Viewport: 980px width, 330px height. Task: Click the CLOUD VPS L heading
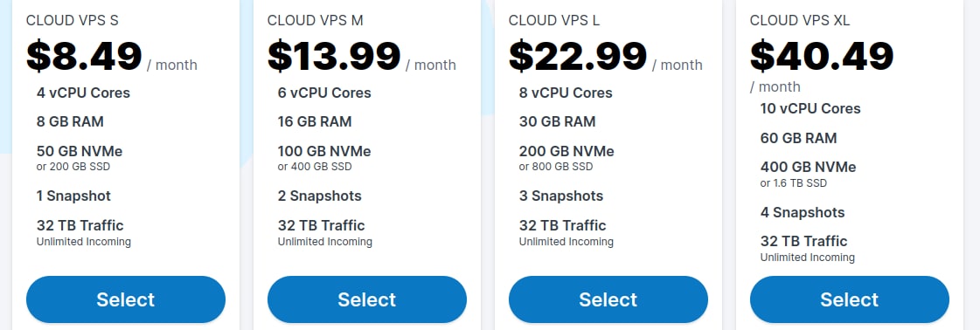[554, 21]
